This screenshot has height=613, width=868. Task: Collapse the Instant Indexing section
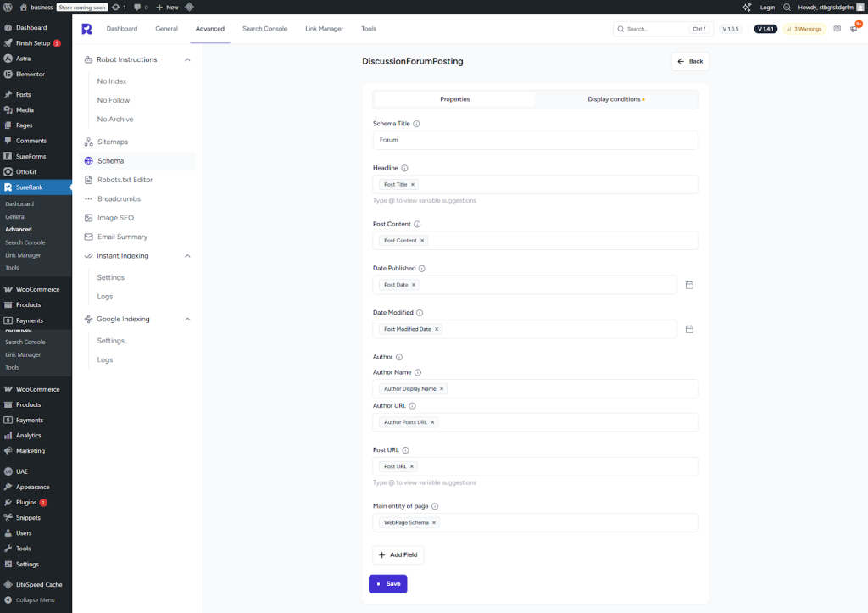[x=187, y=256]
